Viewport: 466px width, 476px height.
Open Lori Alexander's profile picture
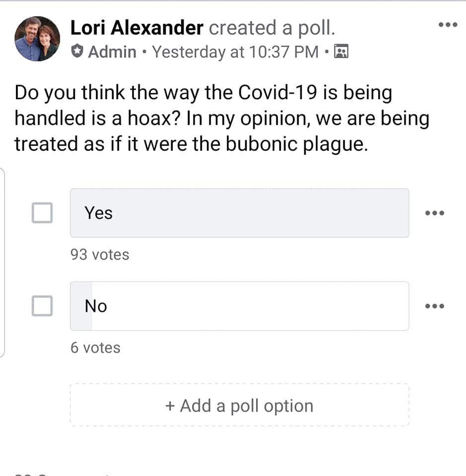(x=37, y=39)
